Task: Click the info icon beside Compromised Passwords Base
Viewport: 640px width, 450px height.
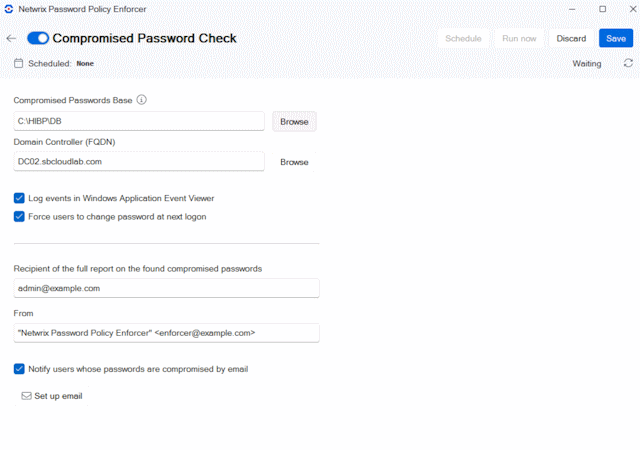Action: click(x=141, y=100)
